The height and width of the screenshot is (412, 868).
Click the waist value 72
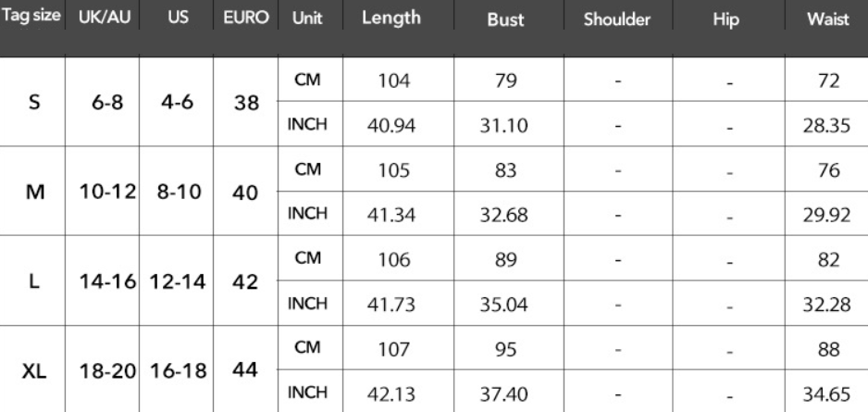coord(828,81)
